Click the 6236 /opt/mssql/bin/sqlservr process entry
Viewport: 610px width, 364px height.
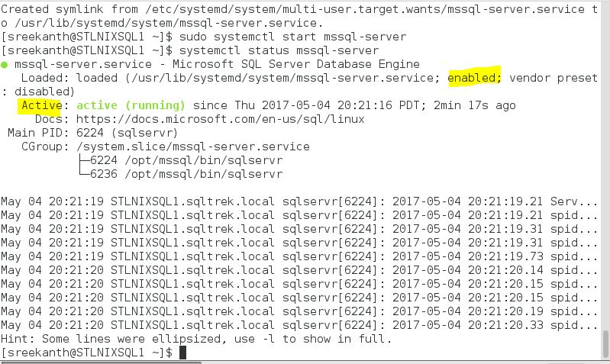tap(186, 174)
